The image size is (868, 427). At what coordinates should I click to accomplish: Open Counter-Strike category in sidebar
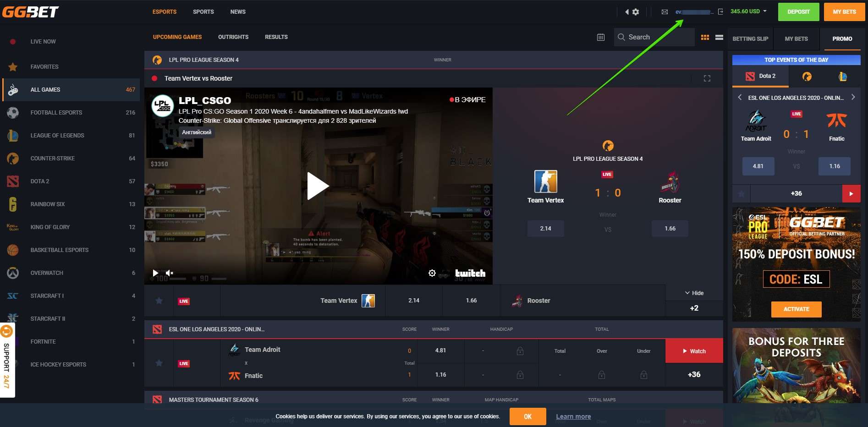click(x=71, y=159)
